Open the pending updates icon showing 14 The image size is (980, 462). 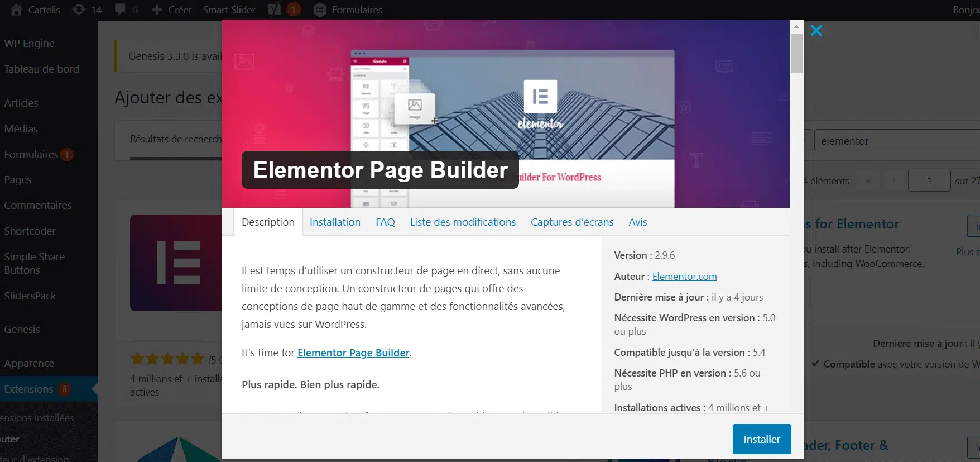pyautogui.click(x=79, y=9)
